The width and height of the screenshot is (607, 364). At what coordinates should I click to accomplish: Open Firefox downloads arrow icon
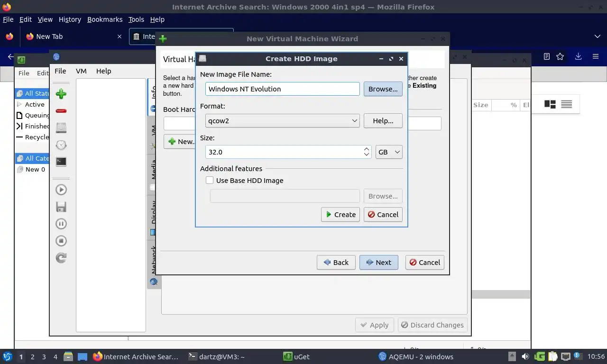click(578, 56)
